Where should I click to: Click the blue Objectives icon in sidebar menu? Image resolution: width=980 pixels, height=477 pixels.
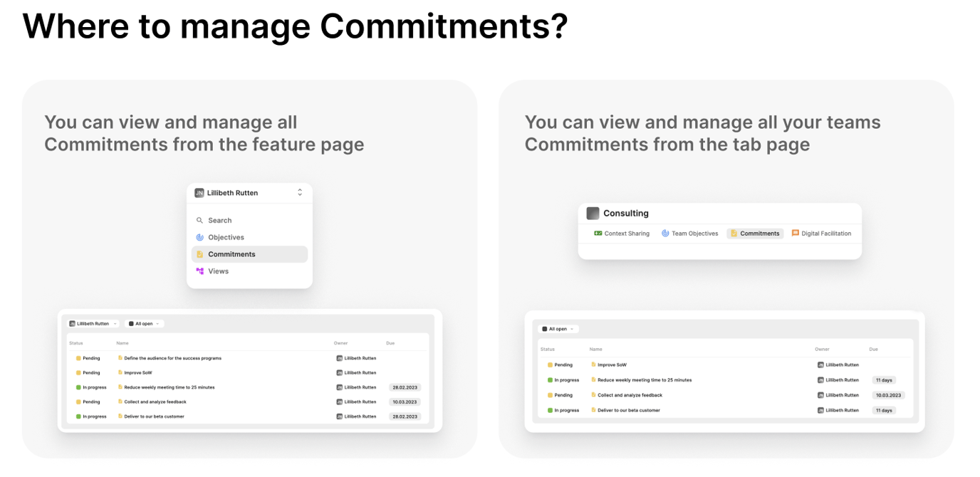[200, 238]
